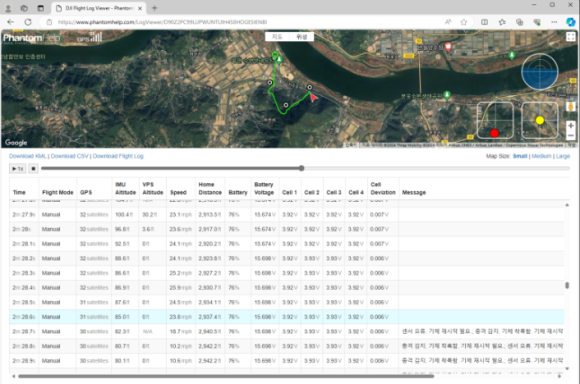Click the scroll up arrow of the table

click(567, 205)
